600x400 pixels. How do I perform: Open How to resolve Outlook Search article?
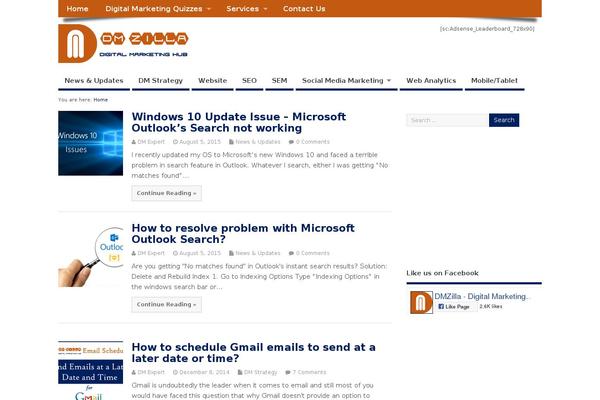coord(243,233)
